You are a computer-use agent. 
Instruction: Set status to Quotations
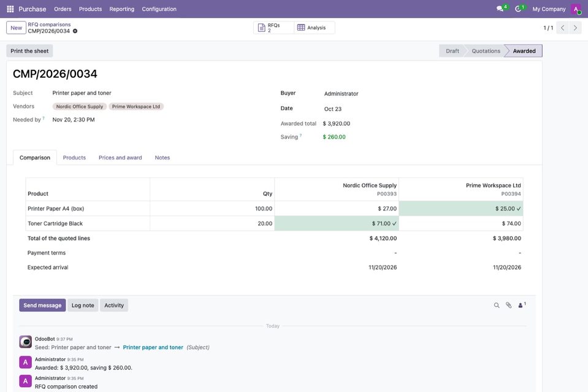pyautogui.click(x=486, y=51)
